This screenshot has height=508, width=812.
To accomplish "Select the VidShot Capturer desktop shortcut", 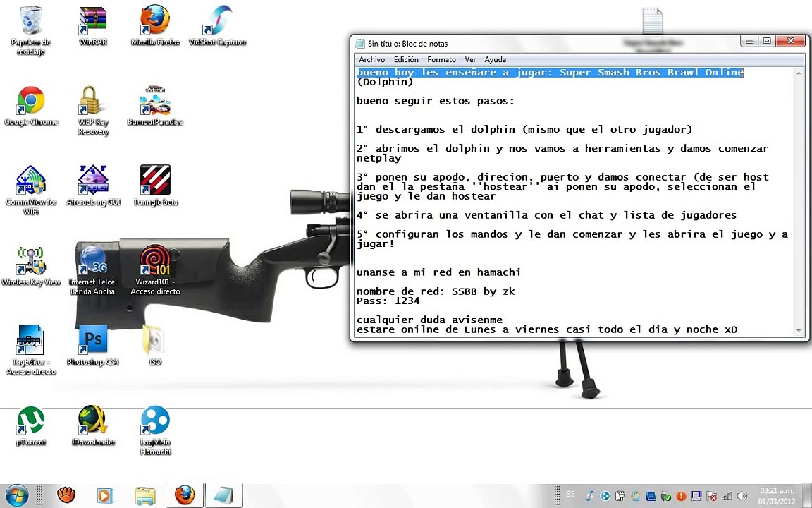I will [x=218, y=26].
